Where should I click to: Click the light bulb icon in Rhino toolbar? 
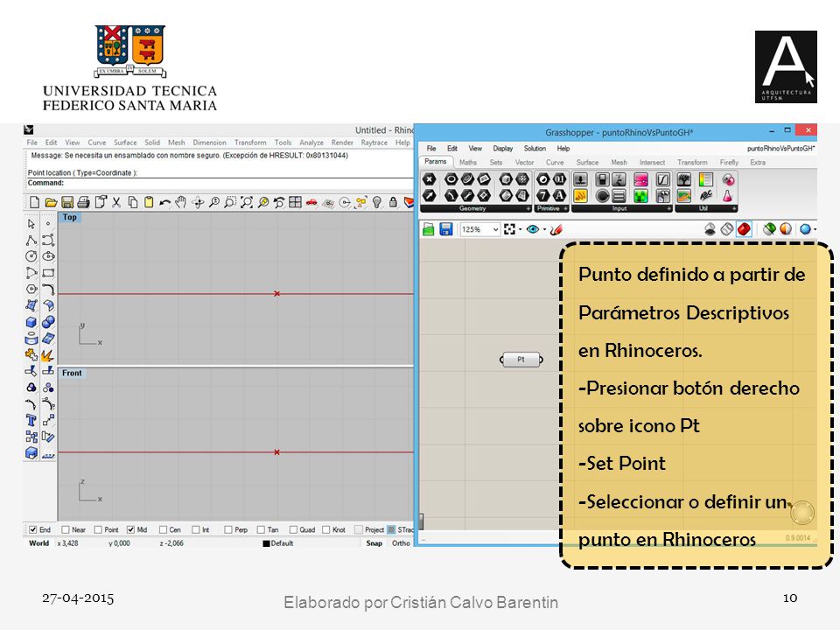pos(377,202)
